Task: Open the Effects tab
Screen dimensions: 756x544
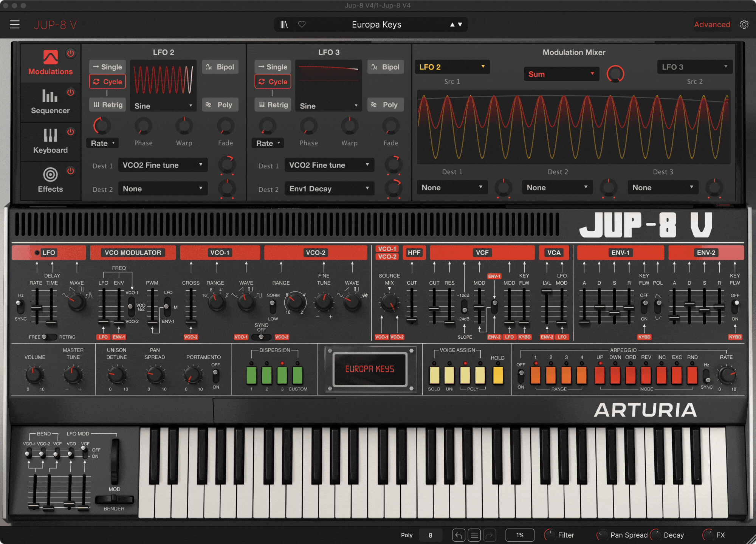Action: (x=50, y=180)
